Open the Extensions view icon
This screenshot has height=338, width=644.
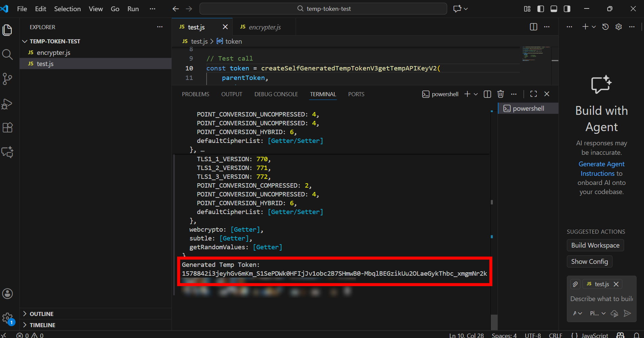coord(7,128)
